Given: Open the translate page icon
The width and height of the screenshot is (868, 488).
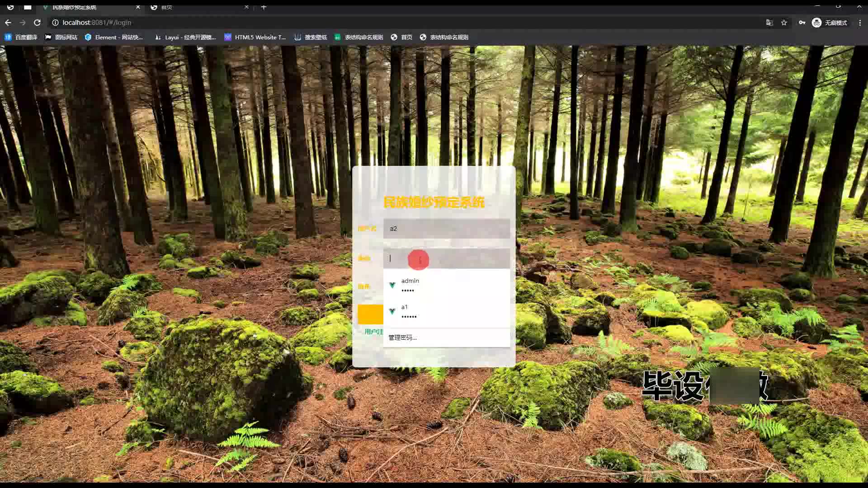Looking at the screenshot, I should 769,23.
